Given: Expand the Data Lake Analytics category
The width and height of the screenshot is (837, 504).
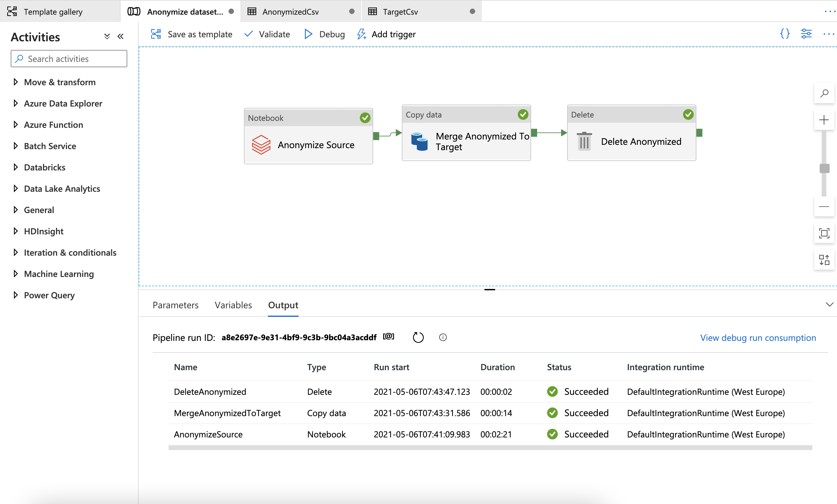Looking at the screenshot, I should (x=16, y=188).
